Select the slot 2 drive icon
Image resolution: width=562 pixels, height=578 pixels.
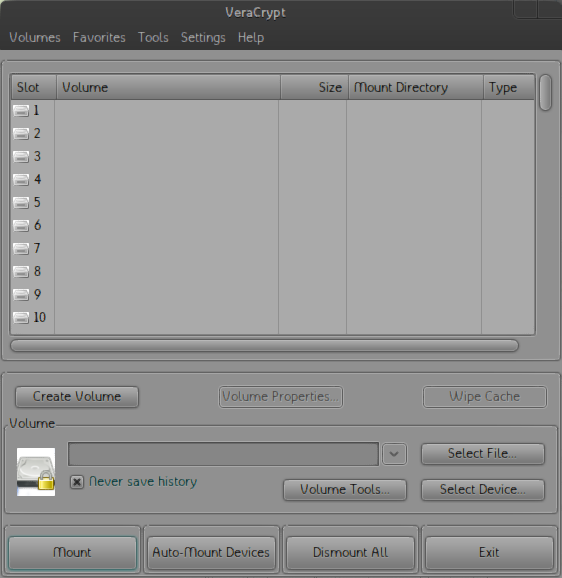(x=21, y=133)
